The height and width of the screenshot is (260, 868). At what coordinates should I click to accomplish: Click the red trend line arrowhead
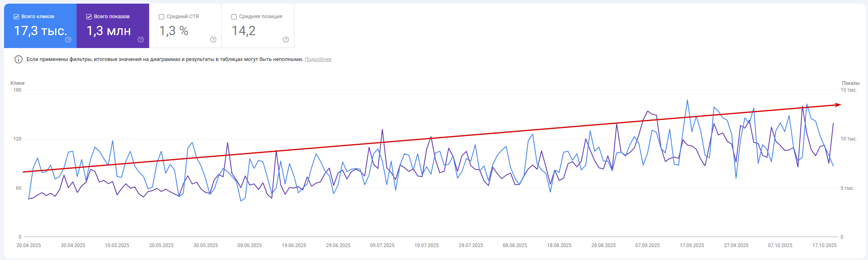tap(838, 105)
